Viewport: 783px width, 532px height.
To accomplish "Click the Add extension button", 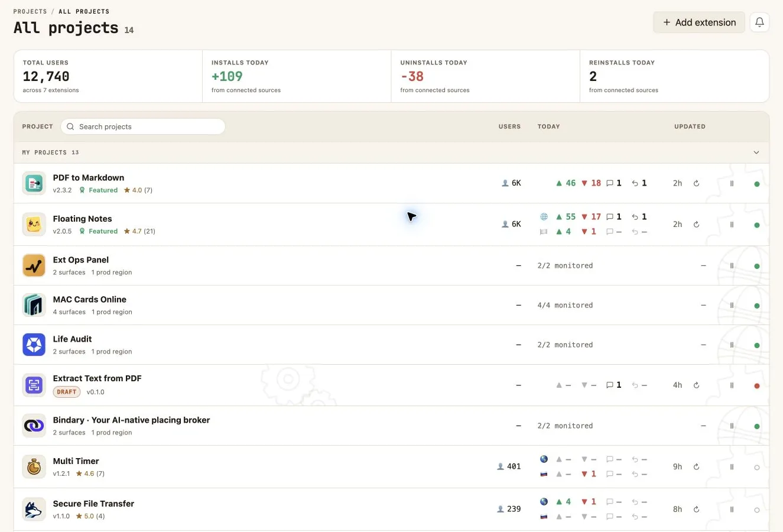I will 699,22.
